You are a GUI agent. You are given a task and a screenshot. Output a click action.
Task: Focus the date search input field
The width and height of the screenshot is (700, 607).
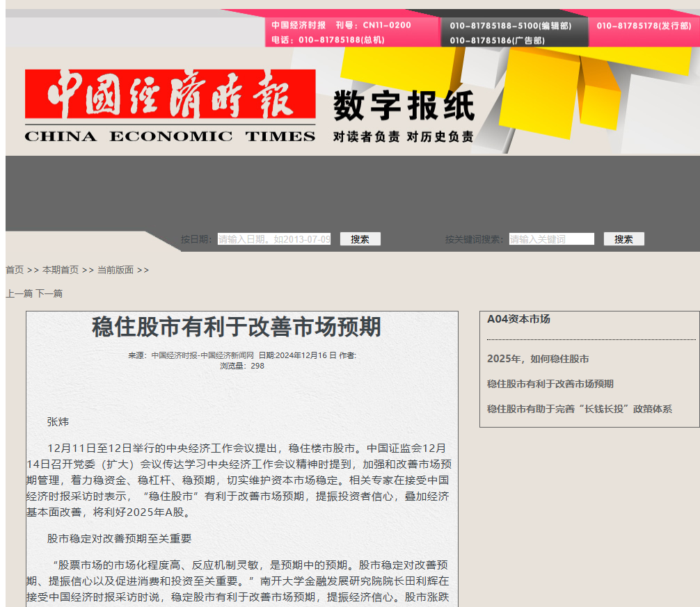pyautogui.click(x=274, y=239)
